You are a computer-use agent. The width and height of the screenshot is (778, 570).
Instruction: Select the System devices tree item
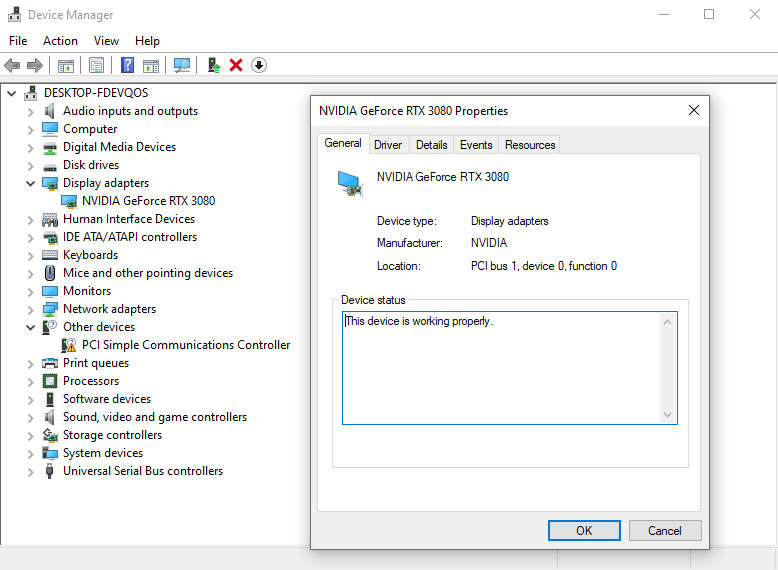pos(103,453)
